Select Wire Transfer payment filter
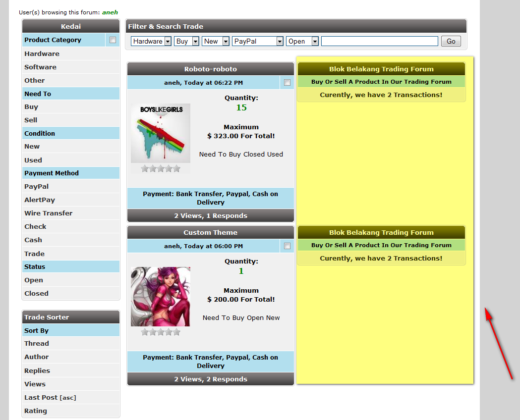This screenshot has width=520, height=420. [48, 213]
